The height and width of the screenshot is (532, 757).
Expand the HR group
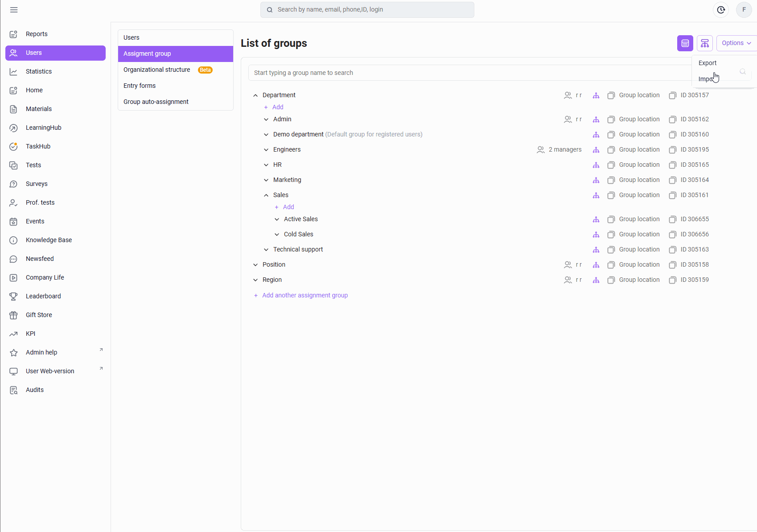coord(266,165)
